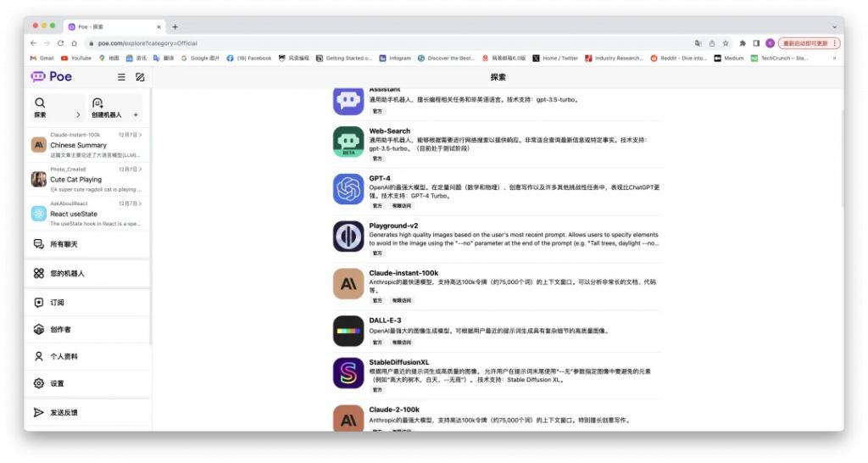Click the Claude-2-100k bot icon
868x463 pixels.
tap(348, 418)
